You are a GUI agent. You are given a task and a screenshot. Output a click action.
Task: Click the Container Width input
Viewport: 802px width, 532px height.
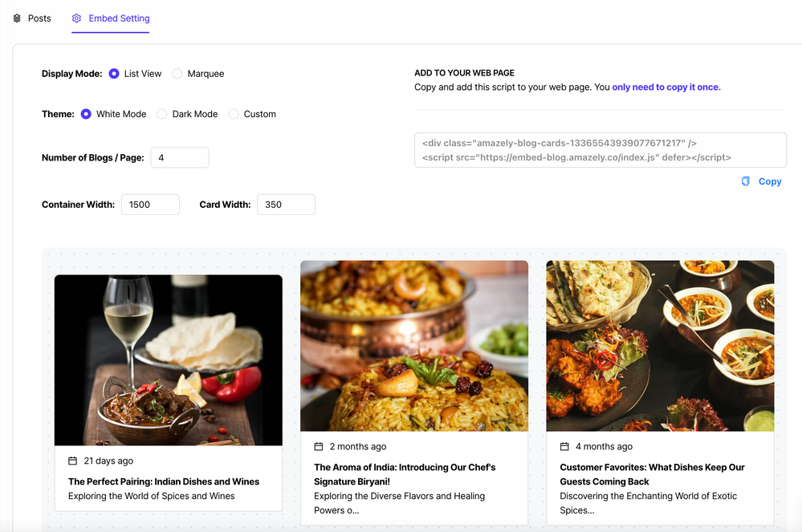click(150, 205)
